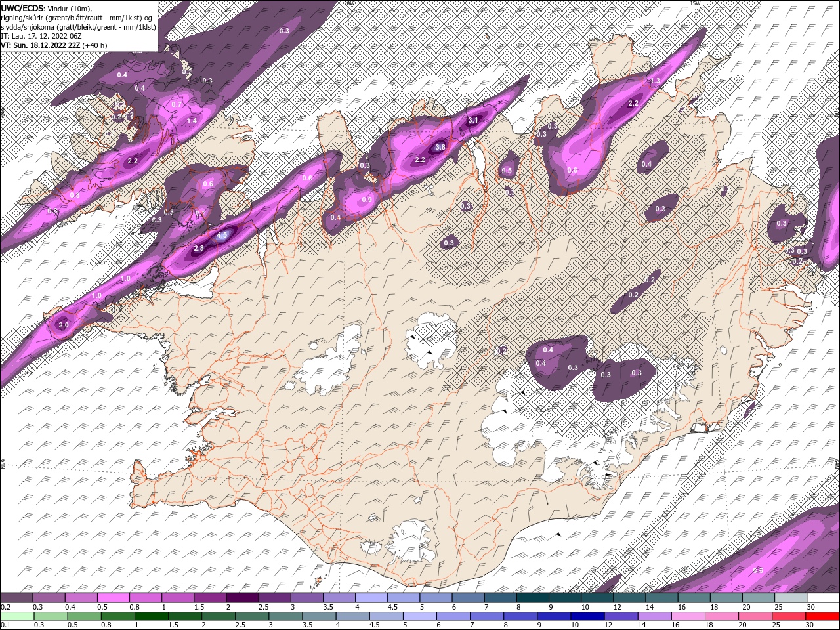The width and height of the screenshot is (840, 630).
Task: Click the 0.1 pale green swatch in lower legend
Action: tap(17, 616)
